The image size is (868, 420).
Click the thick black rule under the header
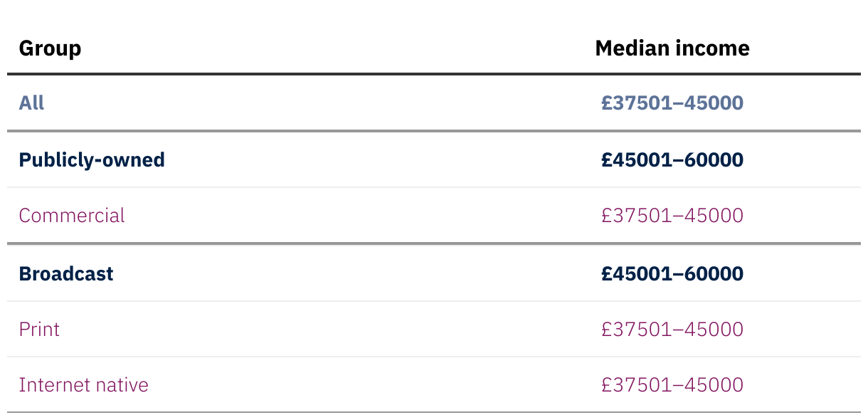[434, 73]
